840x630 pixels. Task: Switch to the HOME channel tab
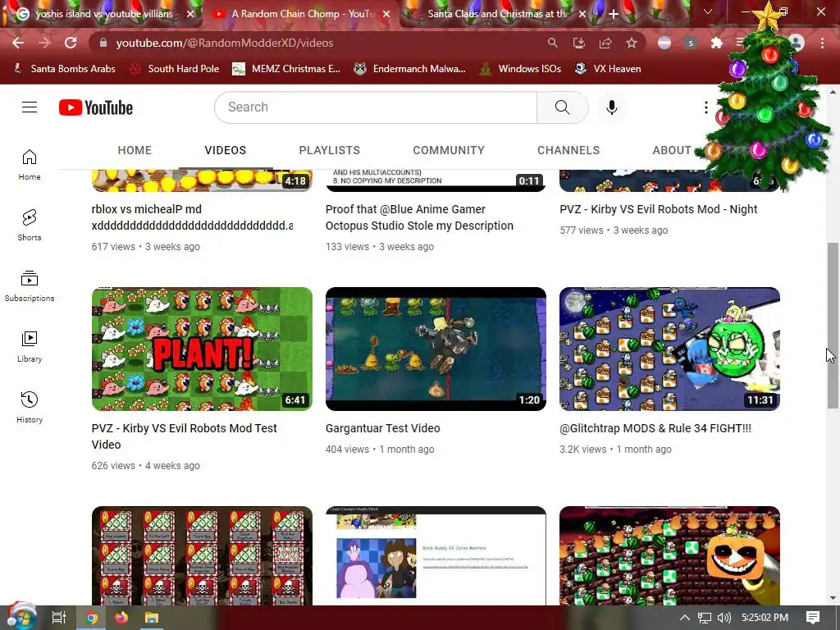(x=135, y=151)
